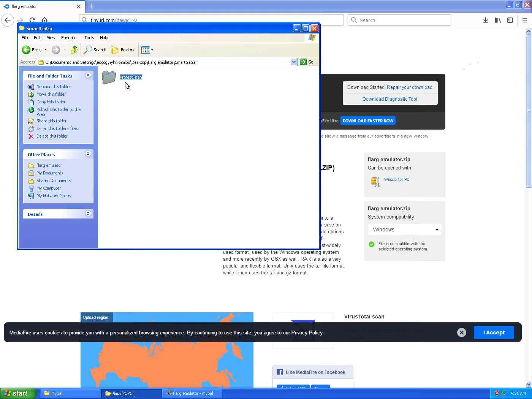Dismiss the cookie banner with X

(x=462, y=332)
